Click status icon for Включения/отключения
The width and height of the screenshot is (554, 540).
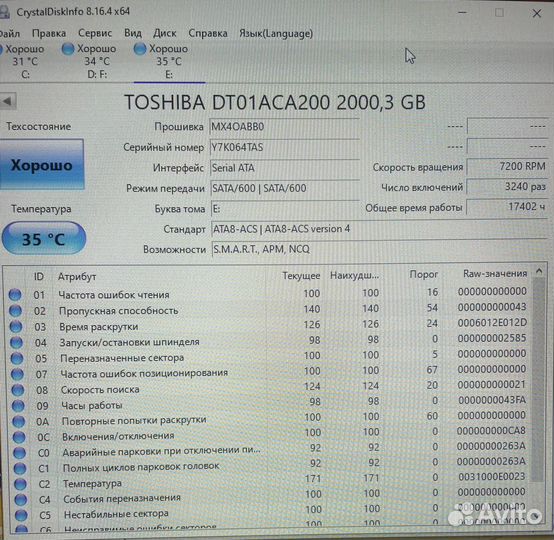point(19,437)
